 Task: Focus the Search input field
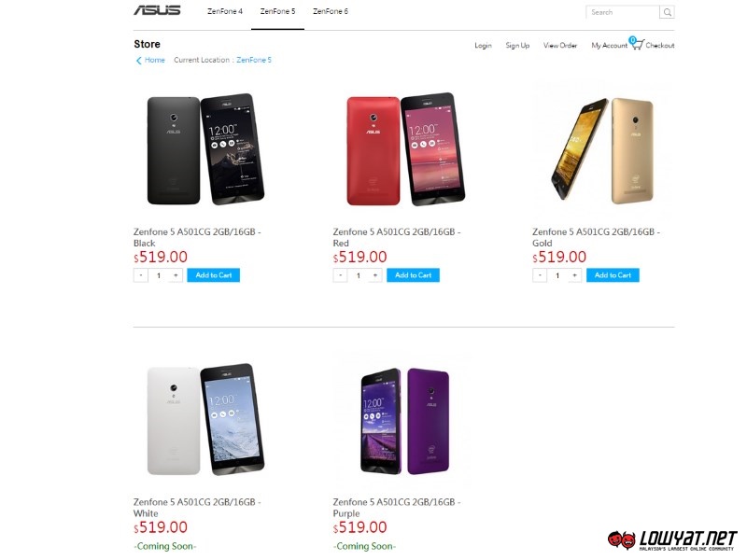(x=623, y=12)
